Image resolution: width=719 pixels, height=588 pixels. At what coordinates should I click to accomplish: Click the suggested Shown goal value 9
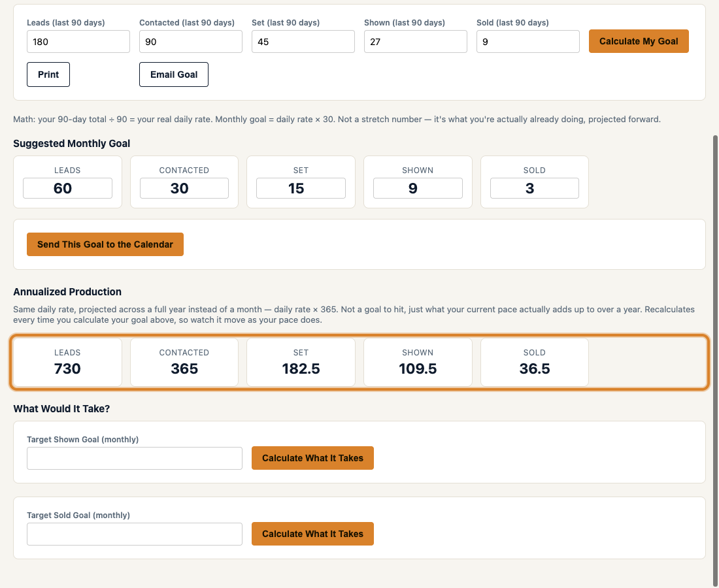coord(418,188)
